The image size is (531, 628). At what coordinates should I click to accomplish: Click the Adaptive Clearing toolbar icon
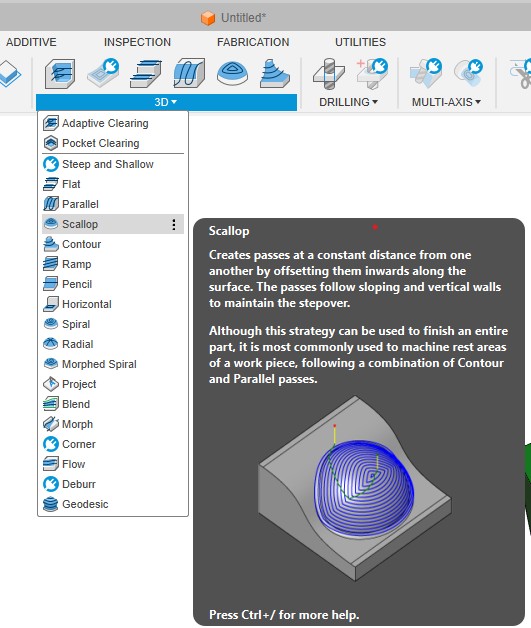point(60,73)
